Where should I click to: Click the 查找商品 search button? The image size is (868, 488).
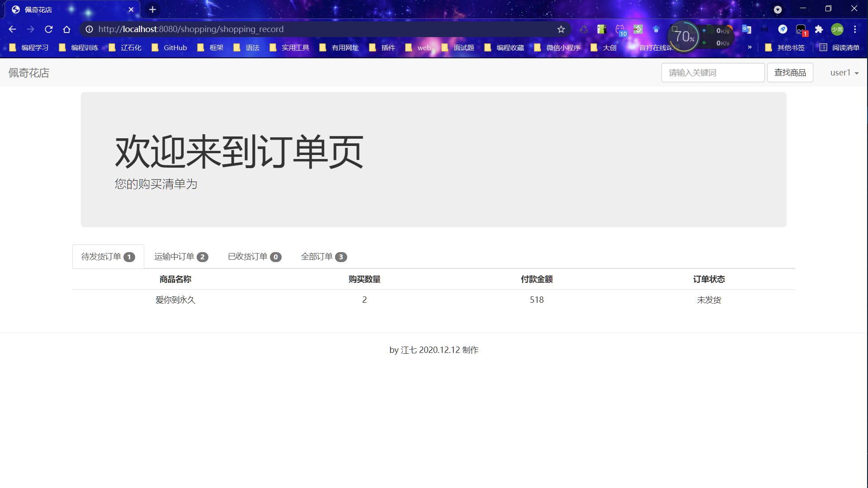pos(790,73)
